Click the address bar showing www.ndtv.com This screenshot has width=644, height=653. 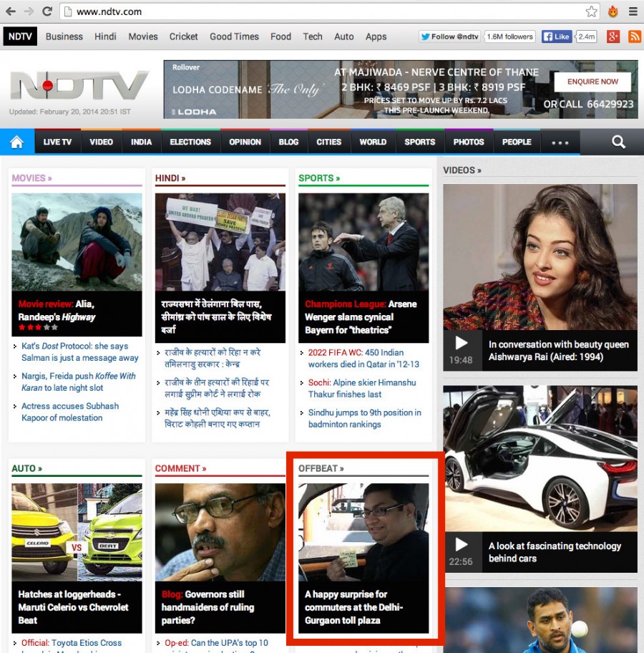click(329, 11)
